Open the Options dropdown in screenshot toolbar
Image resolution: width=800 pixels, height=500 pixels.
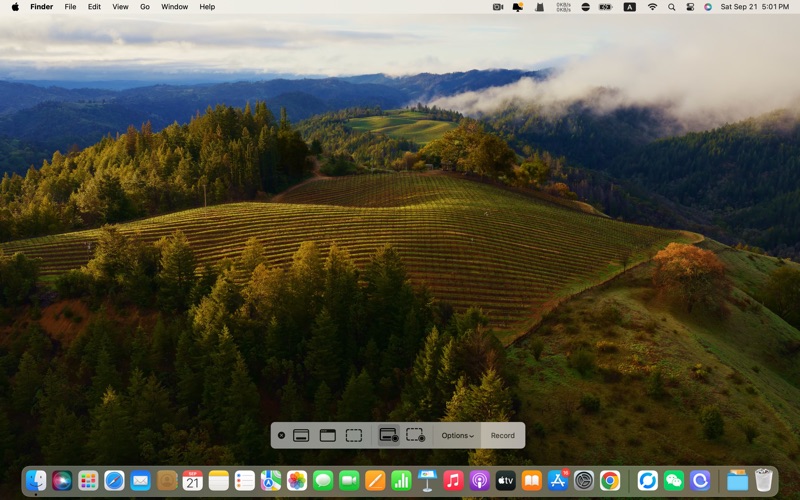pyautogui.click(x=457, y=435)
